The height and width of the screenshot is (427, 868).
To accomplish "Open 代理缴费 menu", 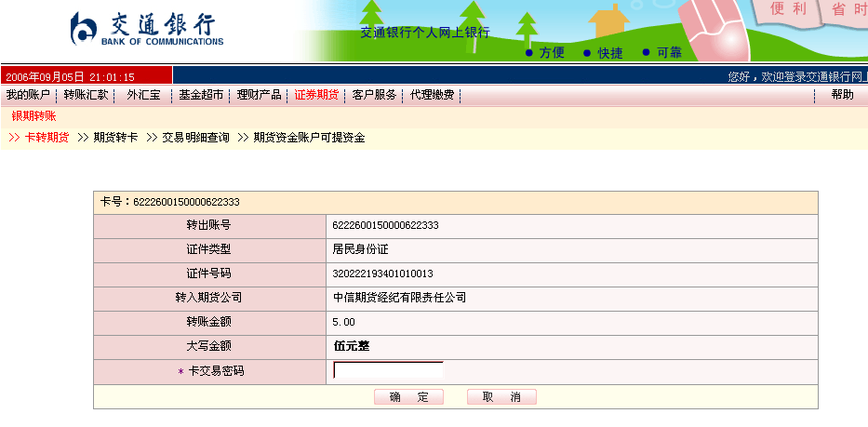I will tap(432, 95).
